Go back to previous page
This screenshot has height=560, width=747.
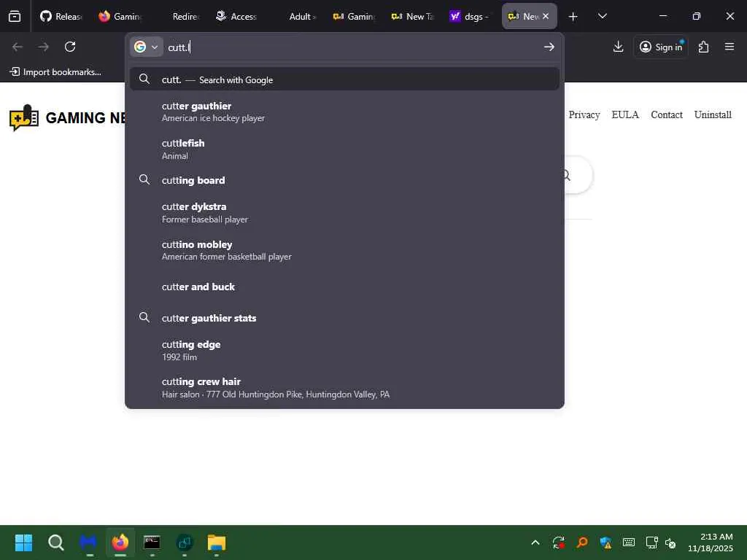pos(18,47)
